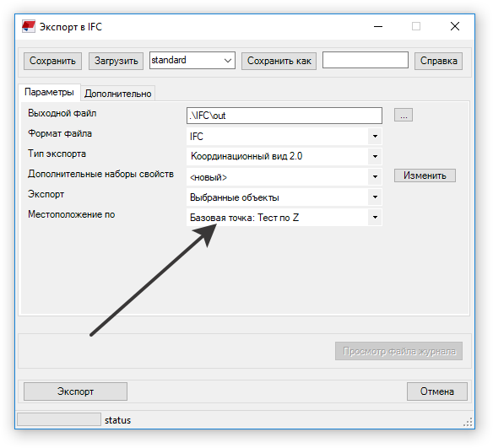The image size is (493, 448).
Task: Open the standard settings preset dropdown
Action: click(x=192, y=60)
